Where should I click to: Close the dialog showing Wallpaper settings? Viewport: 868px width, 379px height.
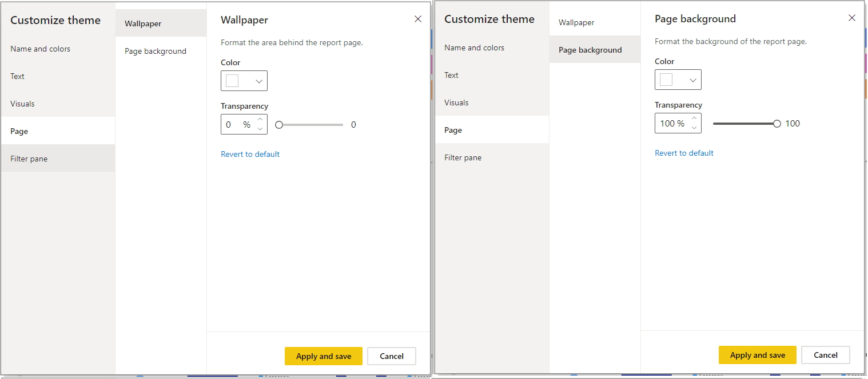(418, 19)
